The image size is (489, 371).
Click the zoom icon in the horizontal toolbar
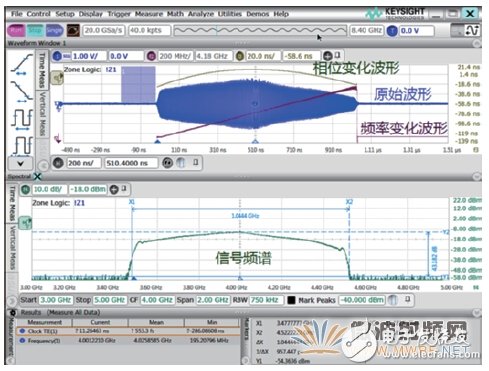click(168, 163)
